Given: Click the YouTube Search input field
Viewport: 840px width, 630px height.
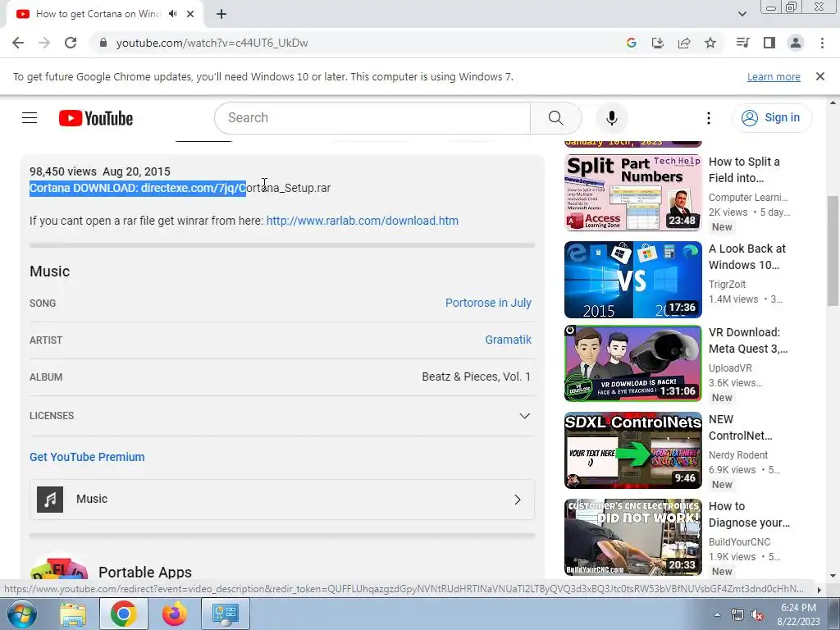Looking at the screenshot, I should 372,118.
